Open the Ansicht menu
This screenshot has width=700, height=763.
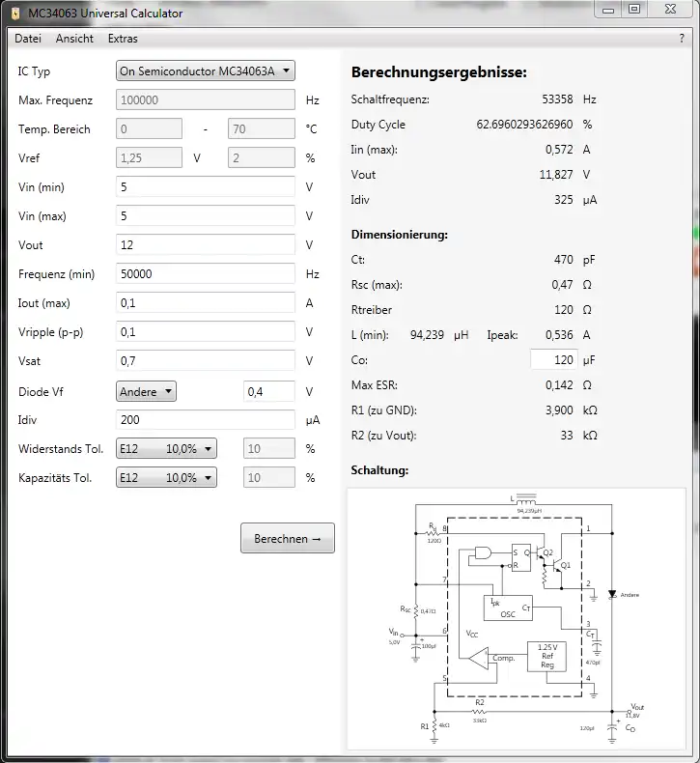tap(74, 39)
